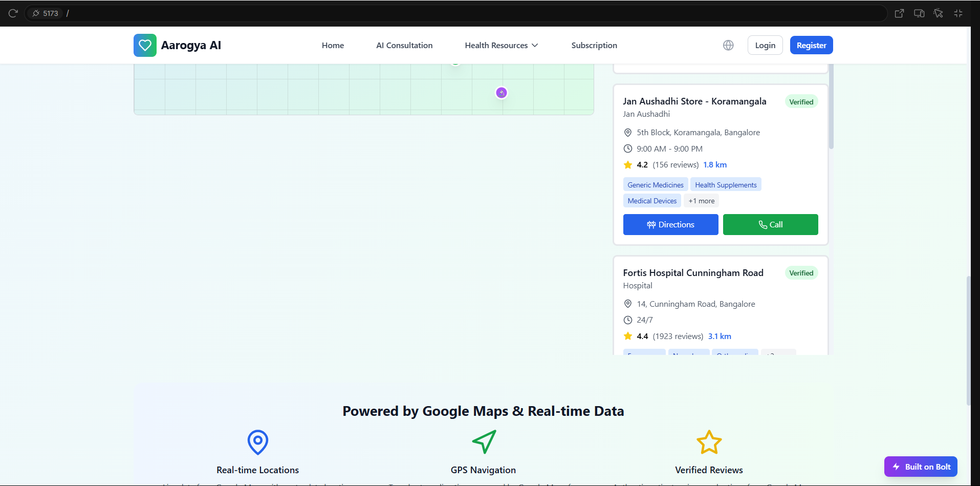Click Jan Aushadhi Store location pin icon

click(x=628, y=133)
